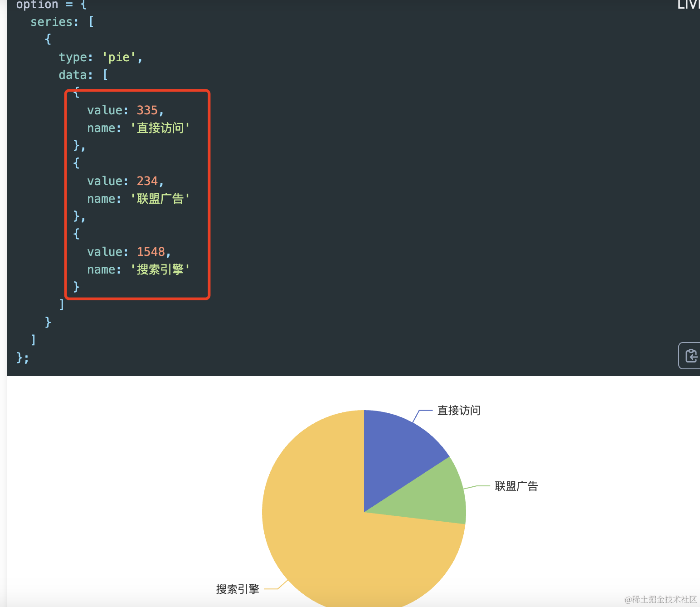Click the option variable name at top

(x=37, y=5)
